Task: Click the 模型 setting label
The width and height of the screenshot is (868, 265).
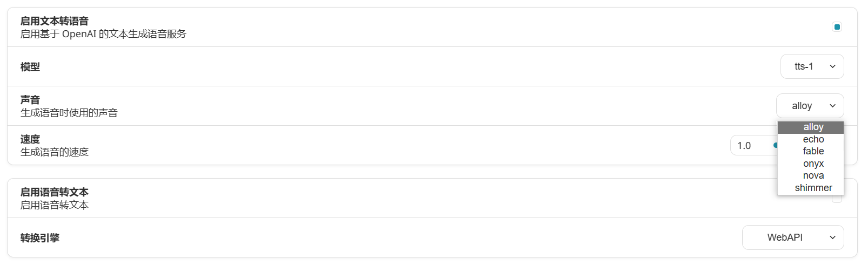Action: 30,67
